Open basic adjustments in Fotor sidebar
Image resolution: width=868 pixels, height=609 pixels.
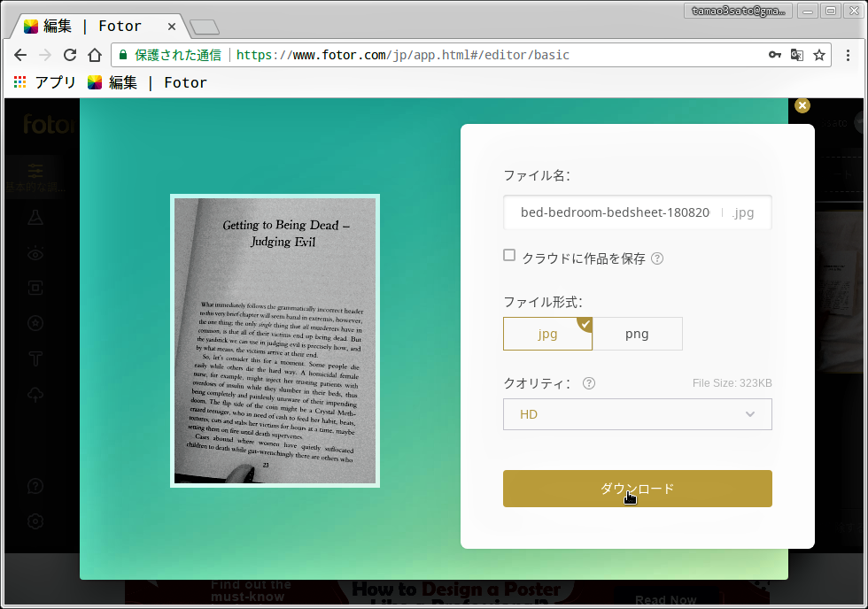tap(35, 177)
